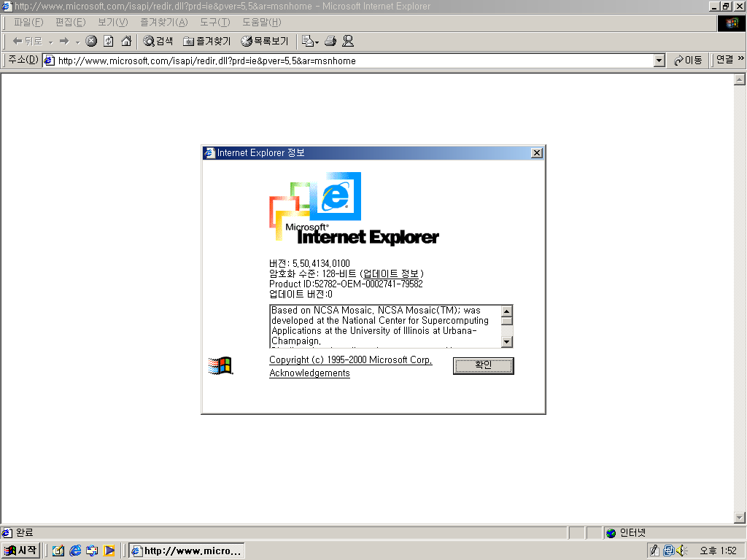Expand the 연결 links bar chevron
Image resolution: width=747 pixels, height=560 pixels.
(741, 58)
